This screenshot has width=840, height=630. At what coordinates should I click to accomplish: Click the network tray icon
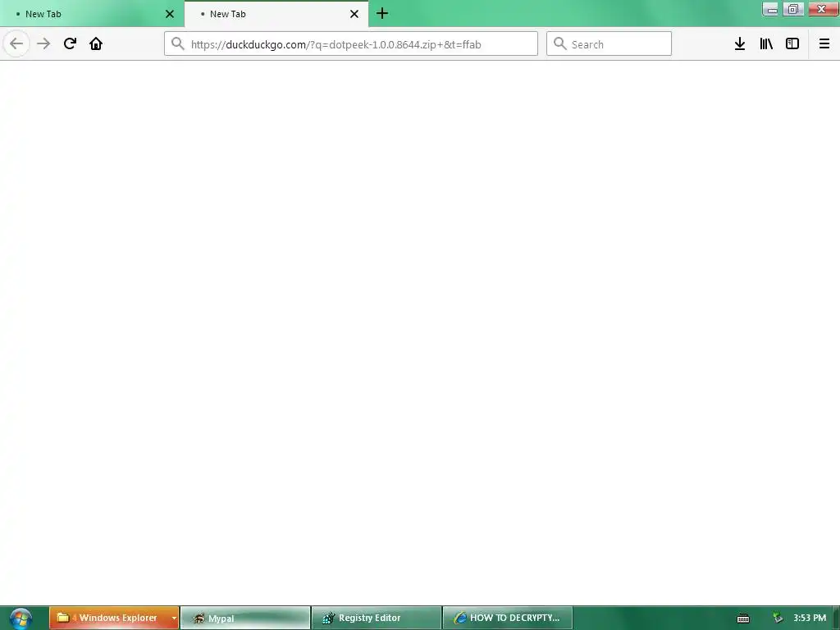778,618
